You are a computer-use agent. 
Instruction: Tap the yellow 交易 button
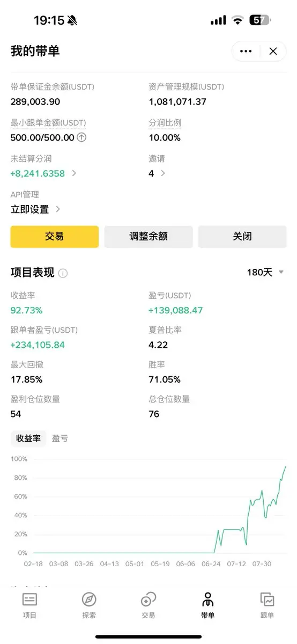[x=55, y=237]
